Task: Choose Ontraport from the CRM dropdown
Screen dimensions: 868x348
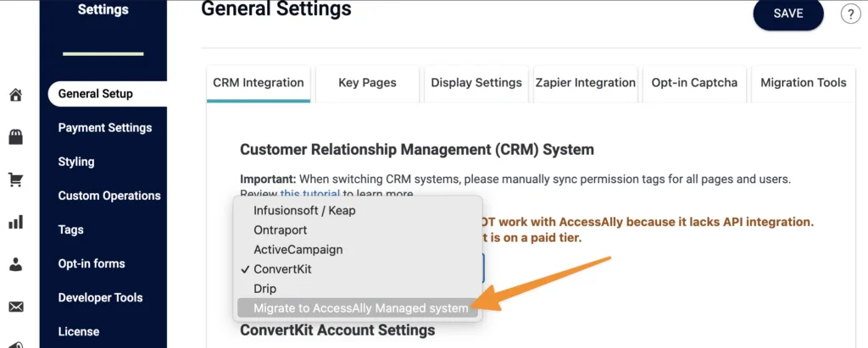Action: point(357,230)
